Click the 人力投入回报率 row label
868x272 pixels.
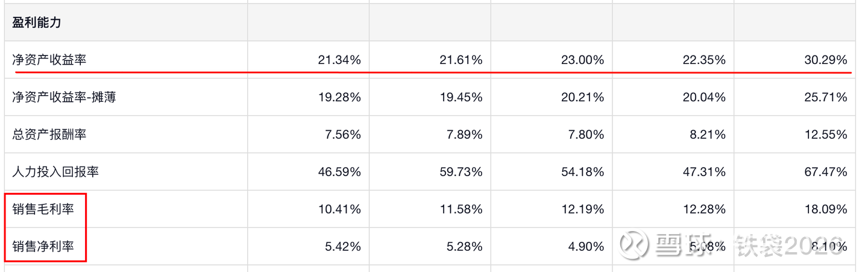point(55,171)
